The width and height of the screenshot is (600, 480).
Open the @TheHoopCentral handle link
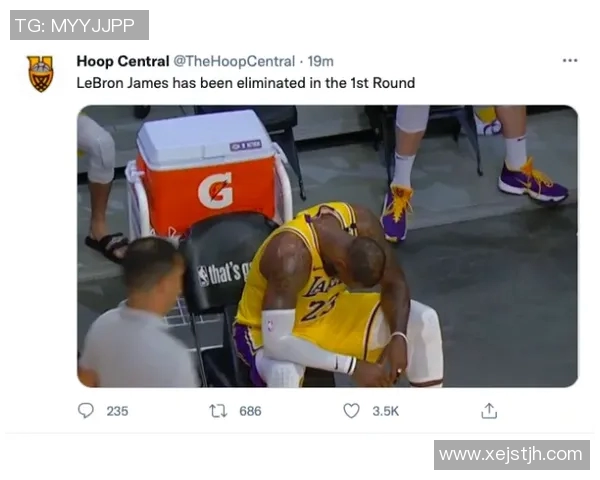click(234, 61)
